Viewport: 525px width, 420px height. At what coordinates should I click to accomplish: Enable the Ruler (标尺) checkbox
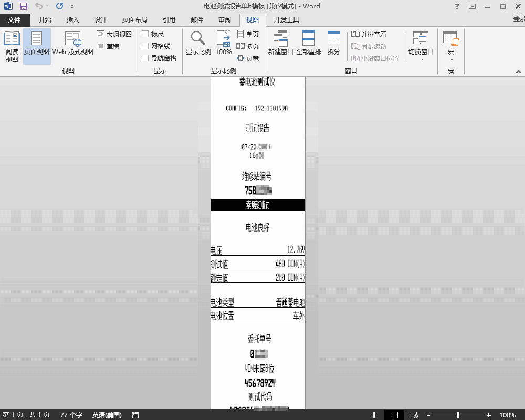click(145, 34)
